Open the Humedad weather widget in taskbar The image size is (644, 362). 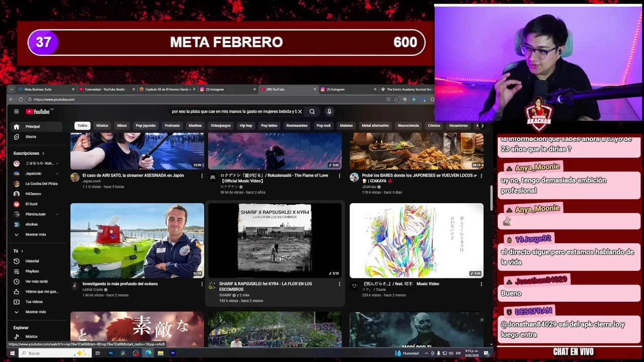coord(408,353)
